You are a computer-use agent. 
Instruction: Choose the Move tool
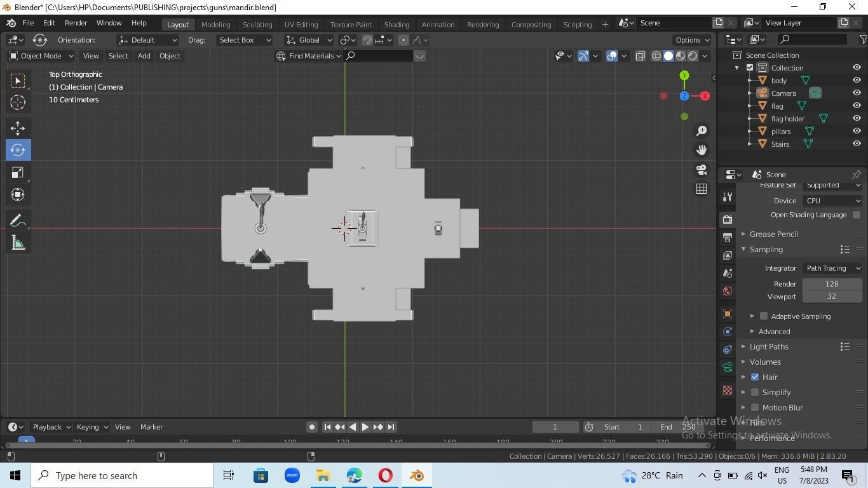pyautogui.click(x=18, y=128)
